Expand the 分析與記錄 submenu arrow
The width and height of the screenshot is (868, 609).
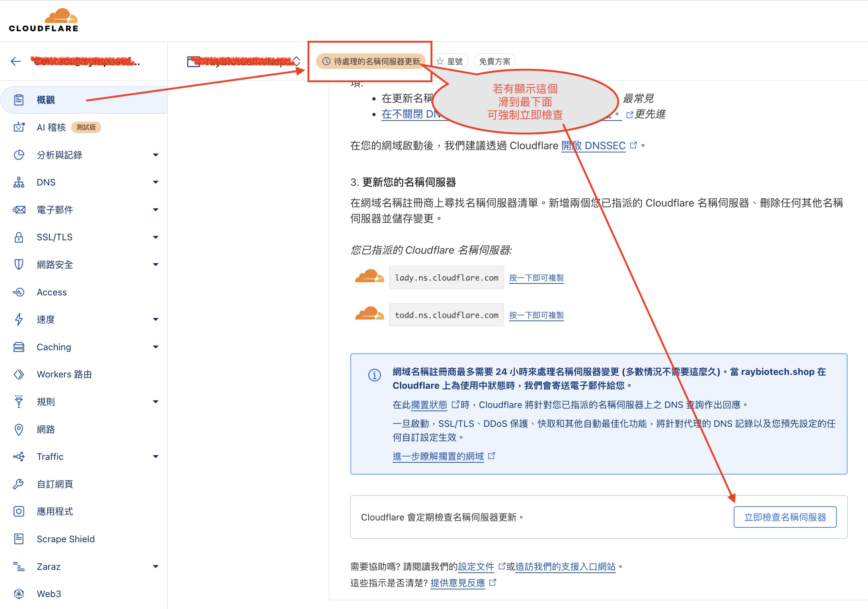coord(155,155)
